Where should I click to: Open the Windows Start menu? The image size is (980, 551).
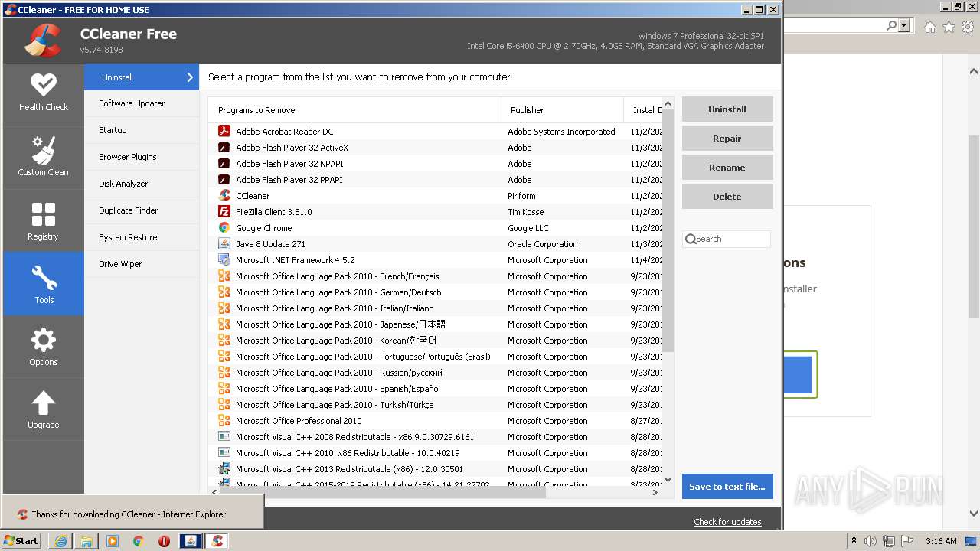click(21, 541)
